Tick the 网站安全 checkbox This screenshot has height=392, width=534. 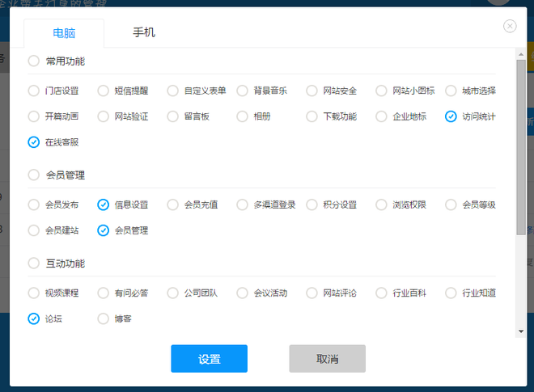pyautogui.click(x=311, y=91)
